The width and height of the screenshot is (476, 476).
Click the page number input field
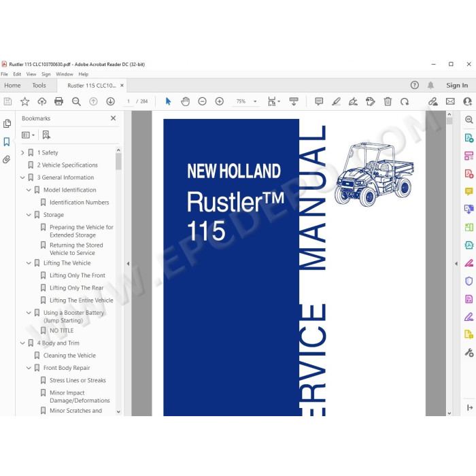129,101
